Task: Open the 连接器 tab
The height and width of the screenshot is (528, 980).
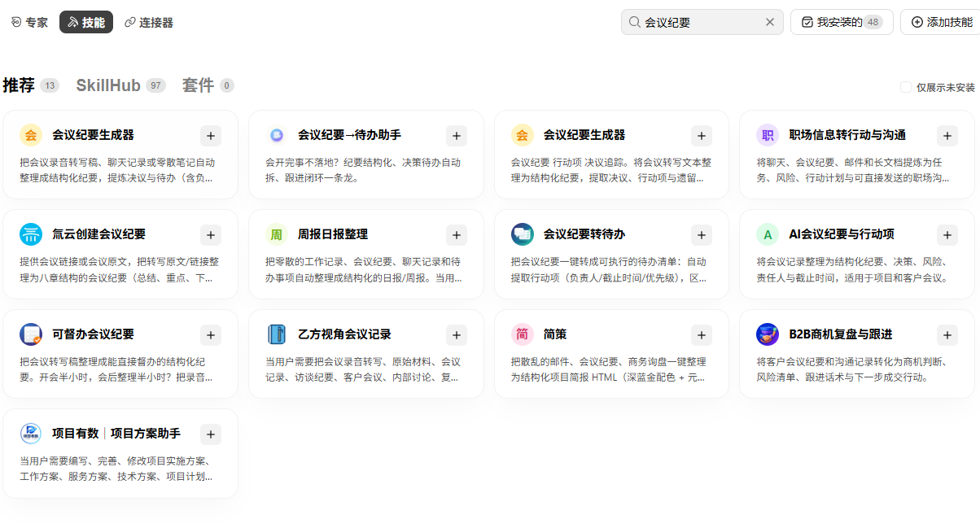Action: click(149, 22)
